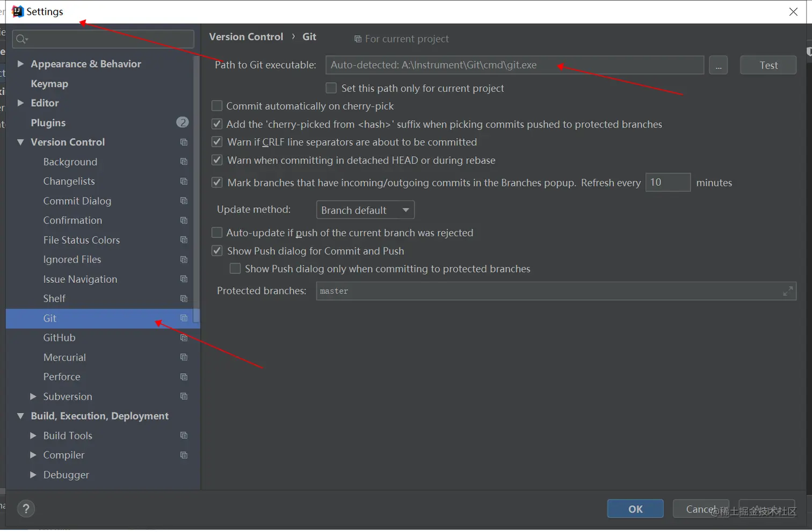812x532 pixels.
Task: Click project-level icon beside Background
Action: tap(184, 162)
